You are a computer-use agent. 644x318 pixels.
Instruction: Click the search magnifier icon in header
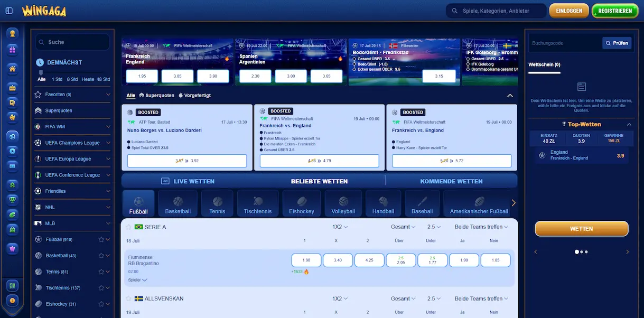pyautogui.click(x=454, y=11)
